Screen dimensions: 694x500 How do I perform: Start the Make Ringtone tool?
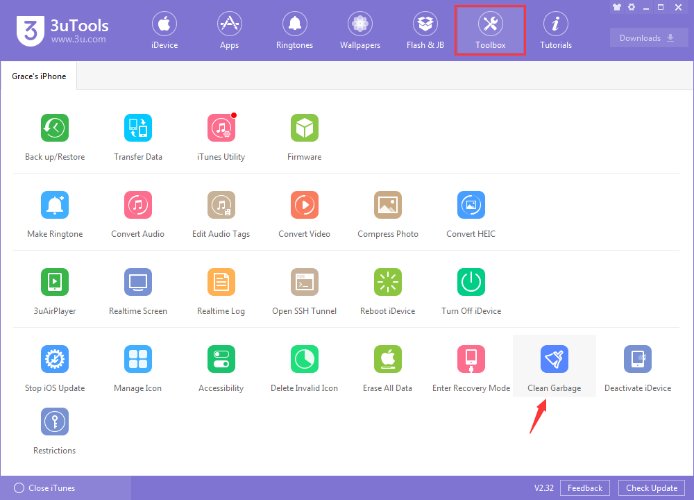click(x=54, y=207)
